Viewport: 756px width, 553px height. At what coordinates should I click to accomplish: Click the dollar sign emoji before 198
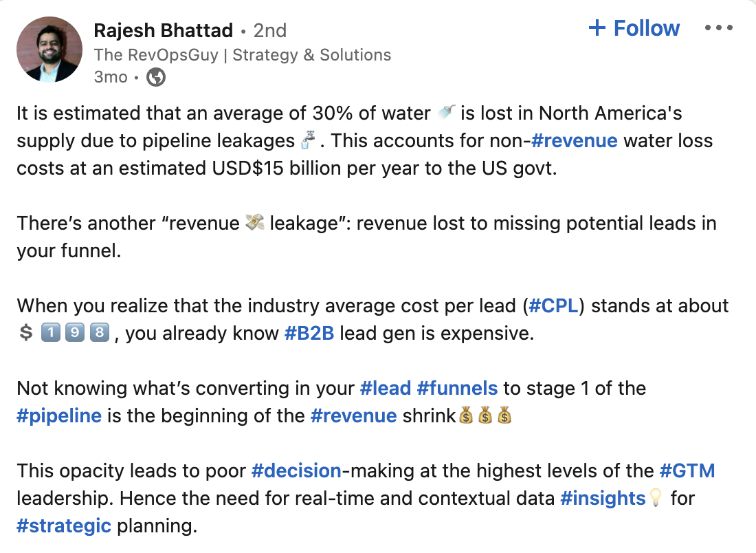pos(26,334)
